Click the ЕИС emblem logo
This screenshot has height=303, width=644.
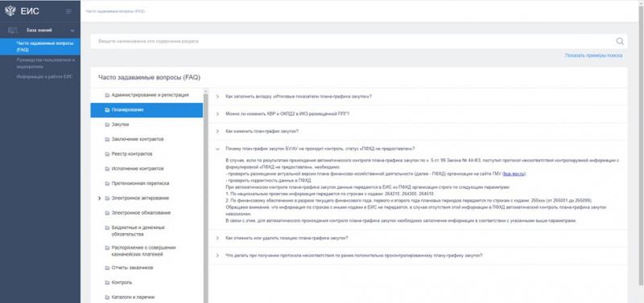[10, 11]
